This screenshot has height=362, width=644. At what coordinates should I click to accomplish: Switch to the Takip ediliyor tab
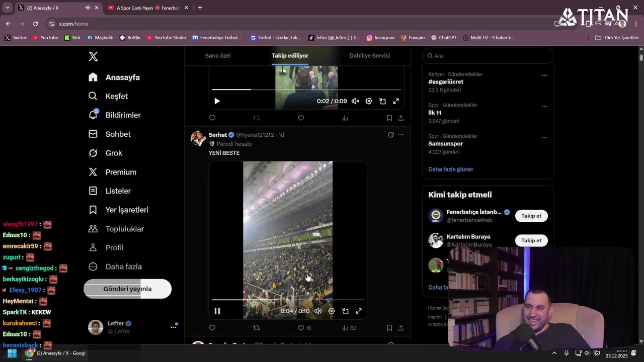click(x=290, y=56)
